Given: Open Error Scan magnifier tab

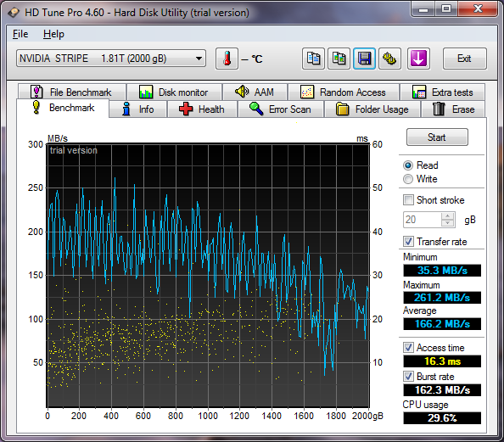Looking at the screenshot, I should tap(281, 109).
